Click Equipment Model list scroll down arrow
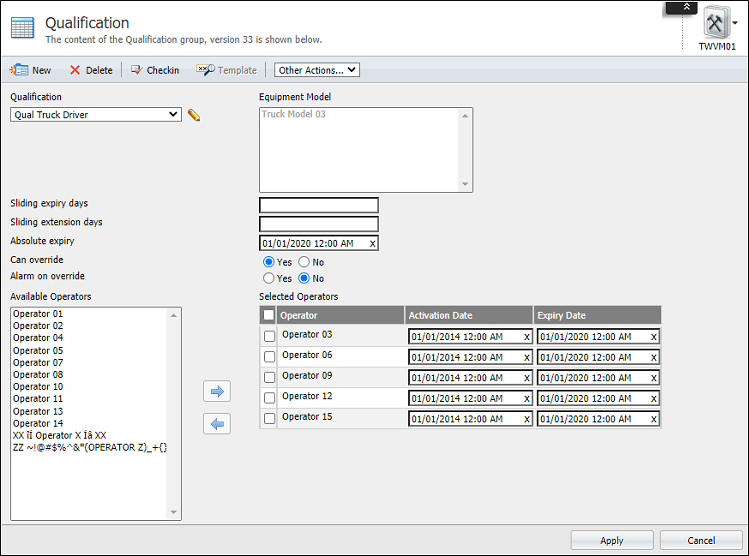This screenshot has height=556, width=749. tap(465, 184)
